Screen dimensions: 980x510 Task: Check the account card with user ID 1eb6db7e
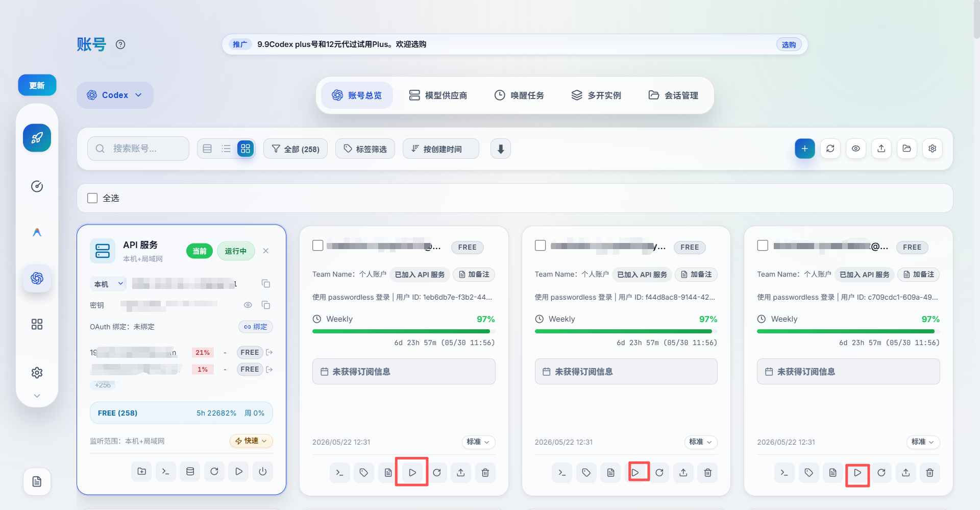pyautogui.click(x=318, y=246)
